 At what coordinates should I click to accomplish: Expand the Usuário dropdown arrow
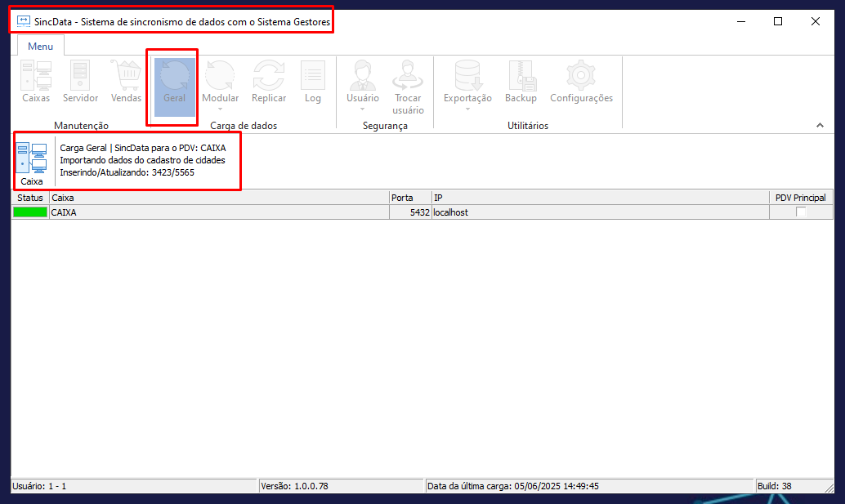(x=363, y=109)
